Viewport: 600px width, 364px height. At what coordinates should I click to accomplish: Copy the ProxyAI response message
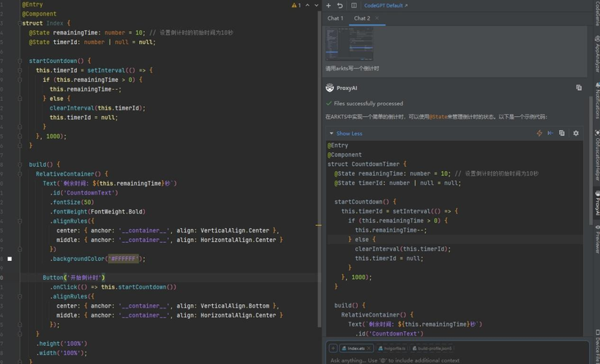click(x=579, y=88)
